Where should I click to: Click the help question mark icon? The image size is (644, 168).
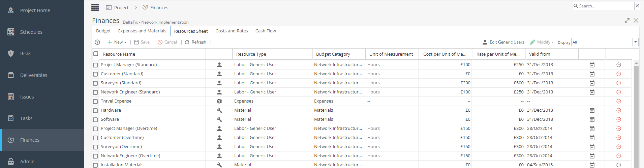click(x=97, y=42)
